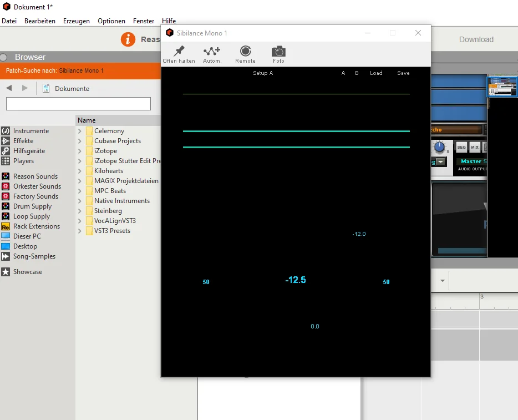Pin plugin window with Offen halten
This screenshot has width=518, height=420.
pos(179,54)
